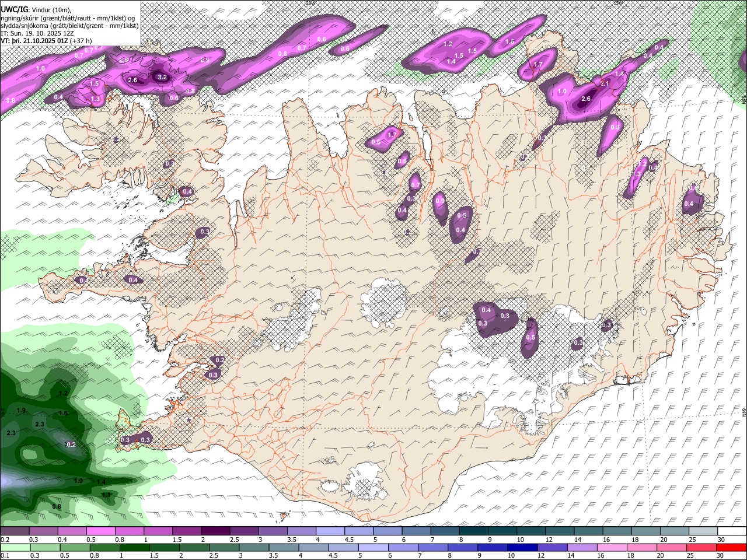The width and height of the screenshot is (747, 560).
Task: Select bright magenta swatch between 0.5 and 0.8, upper row
Action: (x=100, y=531)
